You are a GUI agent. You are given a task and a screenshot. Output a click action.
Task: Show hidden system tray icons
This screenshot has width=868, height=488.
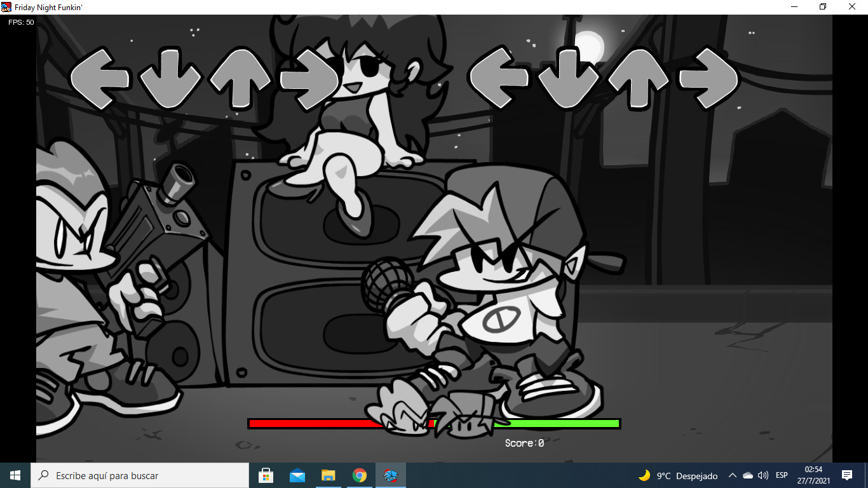coord(732,475)
